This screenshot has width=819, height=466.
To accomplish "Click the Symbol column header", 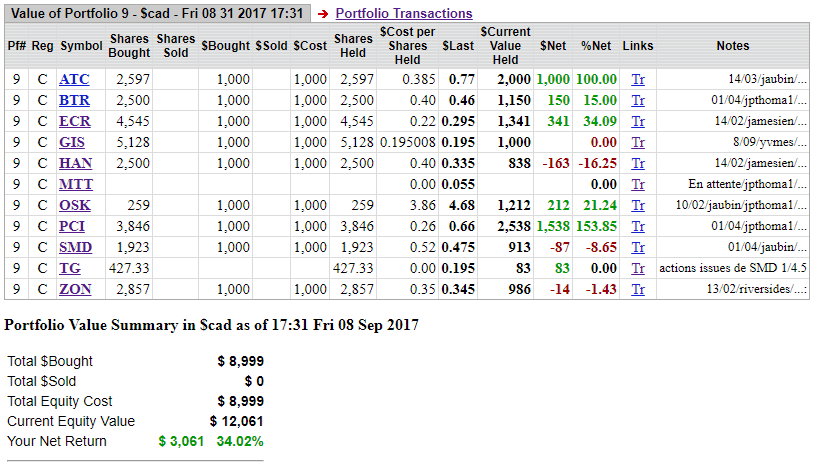I will coord(81,46).
